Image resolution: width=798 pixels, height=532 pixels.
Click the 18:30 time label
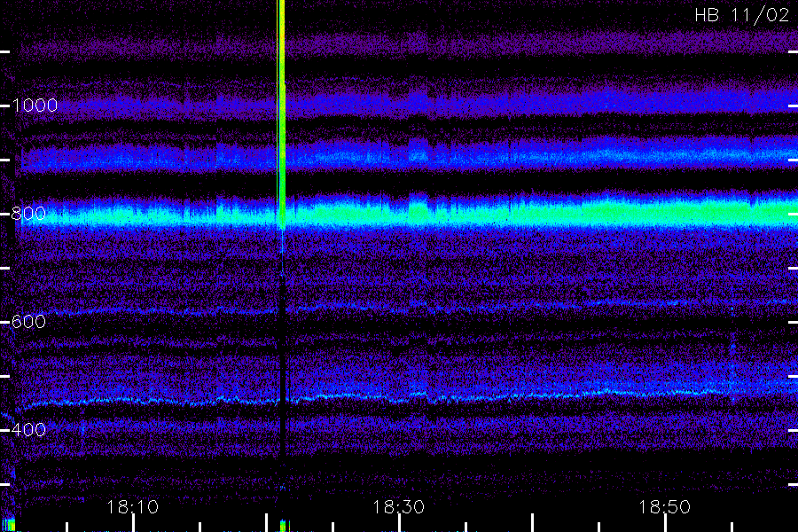tap(398, 507)
